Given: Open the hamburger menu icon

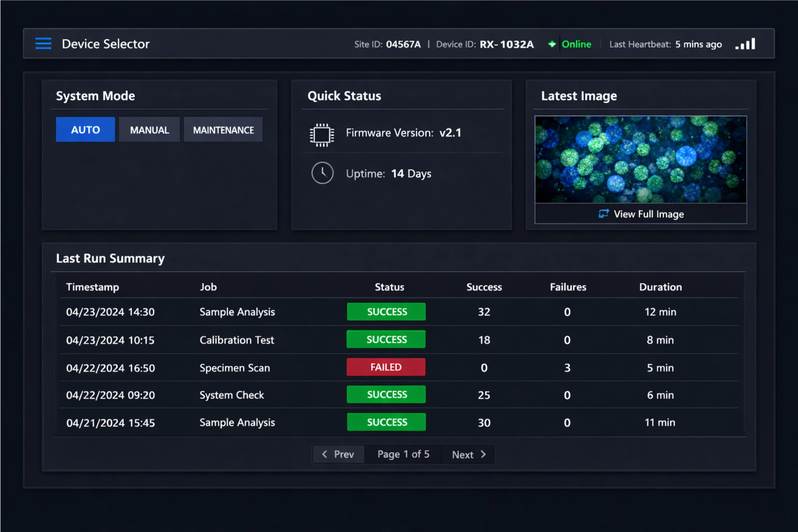Looking at the screenshot, I should point(43,44).
